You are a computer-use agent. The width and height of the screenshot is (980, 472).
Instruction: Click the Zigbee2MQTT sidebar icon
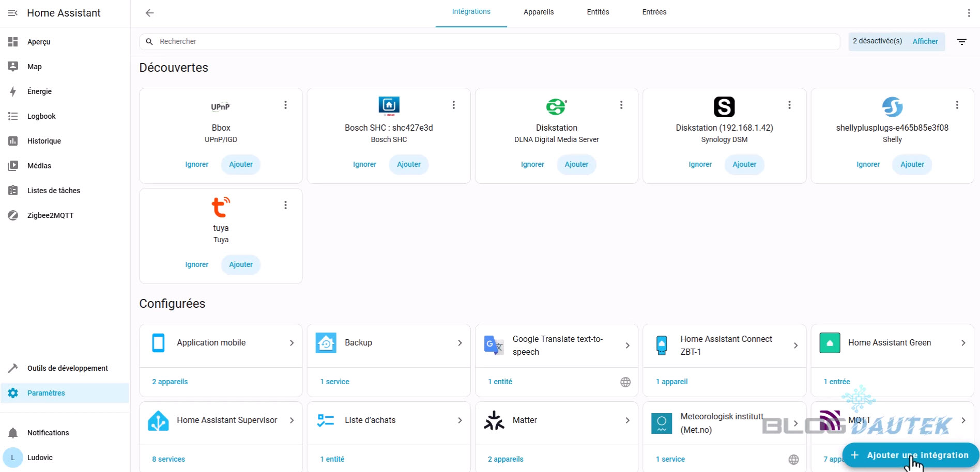(13, 215)
